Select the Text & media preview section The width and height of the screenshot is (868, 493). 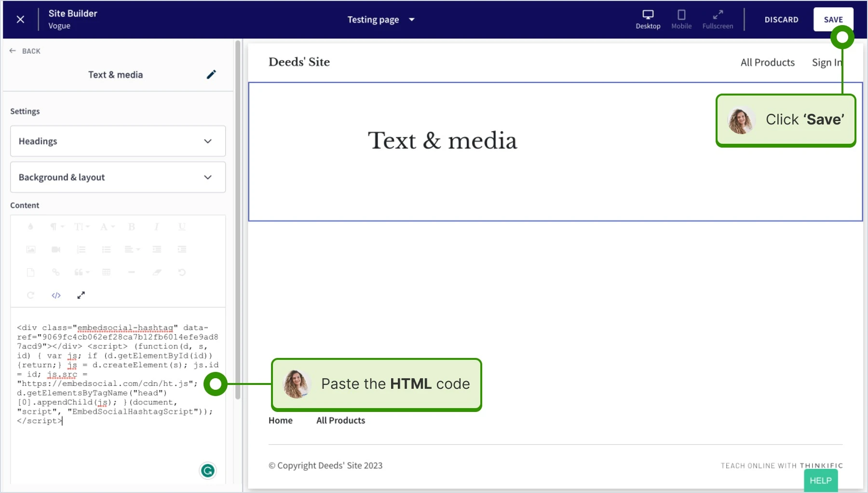point(555,151)
